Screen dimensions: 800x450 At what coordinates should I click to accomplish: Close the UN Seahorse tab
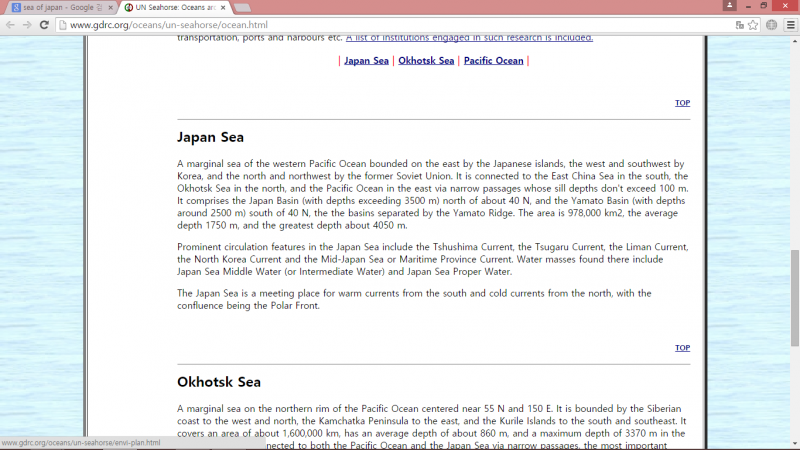coord(221,7)
